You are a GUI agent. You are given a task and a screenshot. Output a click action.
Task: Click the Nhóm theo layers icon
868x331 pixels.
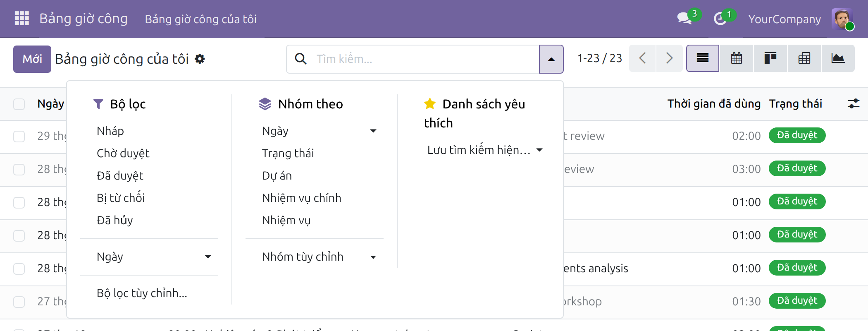click(x=265, y=104)
